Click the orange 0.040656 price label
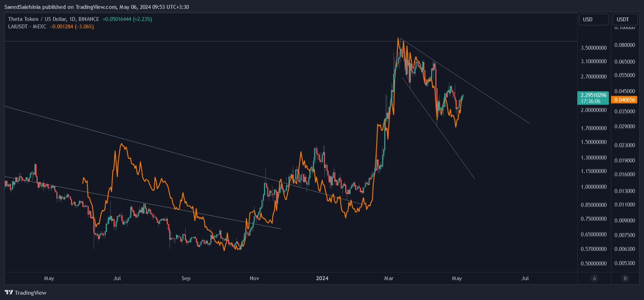The height and width of the screenshot is (300, 644). pos(624,100)
